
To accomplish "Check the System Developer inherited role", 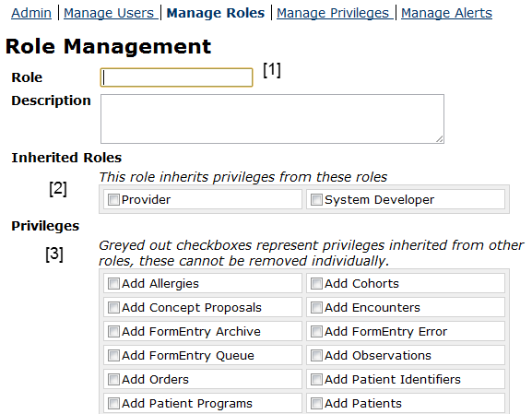I will (316, 199).
